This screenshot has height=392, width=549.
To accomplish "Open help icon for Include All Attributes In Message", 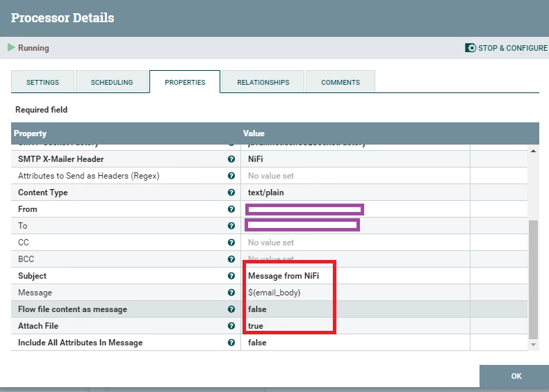I will pos(231,343).
